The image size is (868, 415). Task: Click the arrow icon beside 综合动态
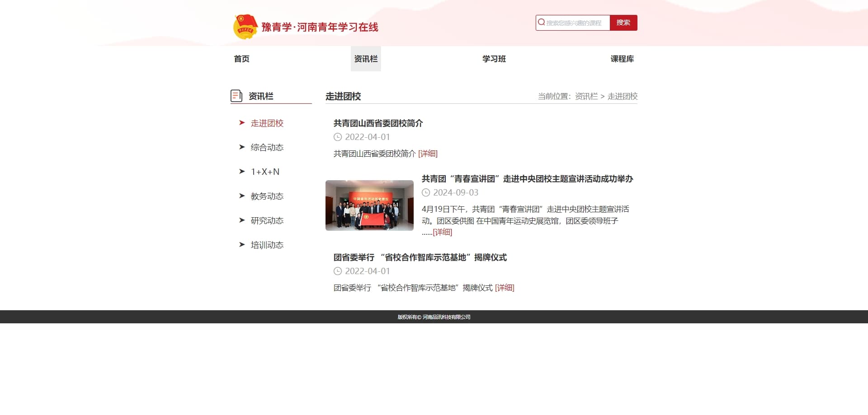tap(242, 147)
